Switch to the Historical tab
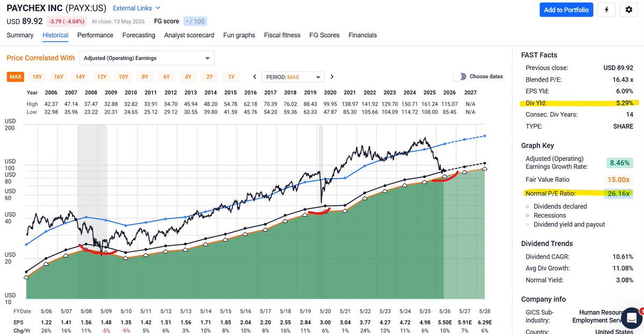This screenshot has height=334, width=644. pos(55,35)
